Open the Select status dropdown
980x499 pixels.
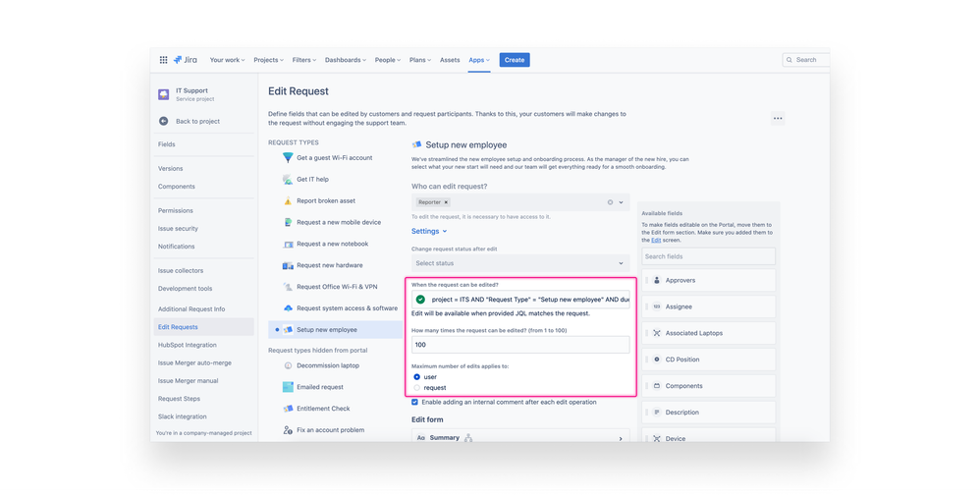[520, 263]
